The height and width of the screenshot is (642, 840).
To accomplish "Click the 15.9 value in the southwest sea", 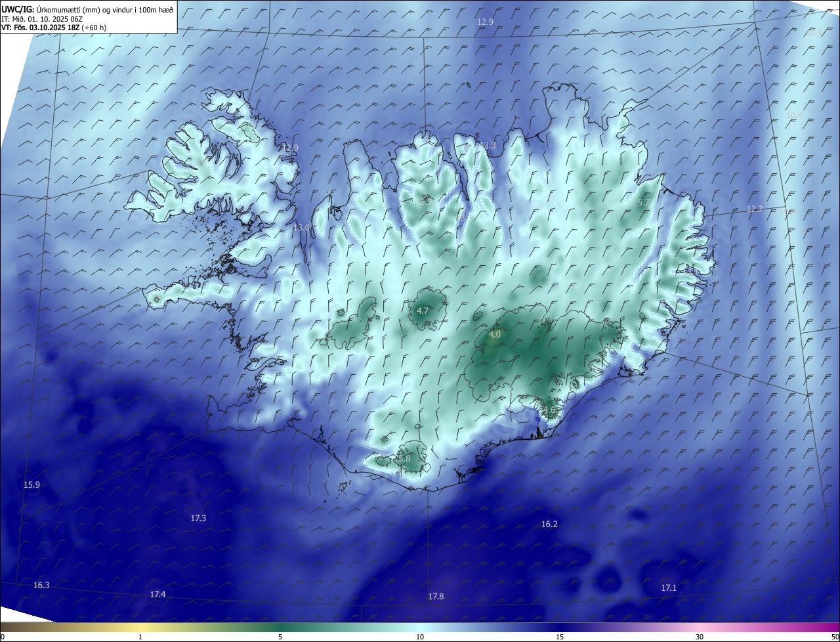I will tap(31, 485).
